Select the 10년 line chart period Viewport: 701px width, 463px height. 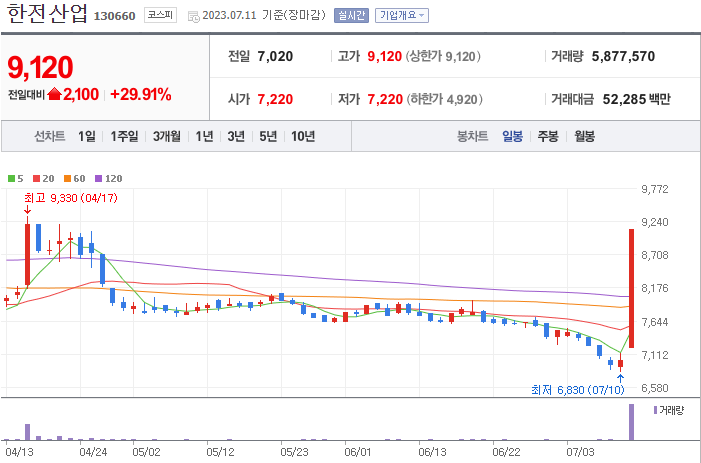(303, 137)
